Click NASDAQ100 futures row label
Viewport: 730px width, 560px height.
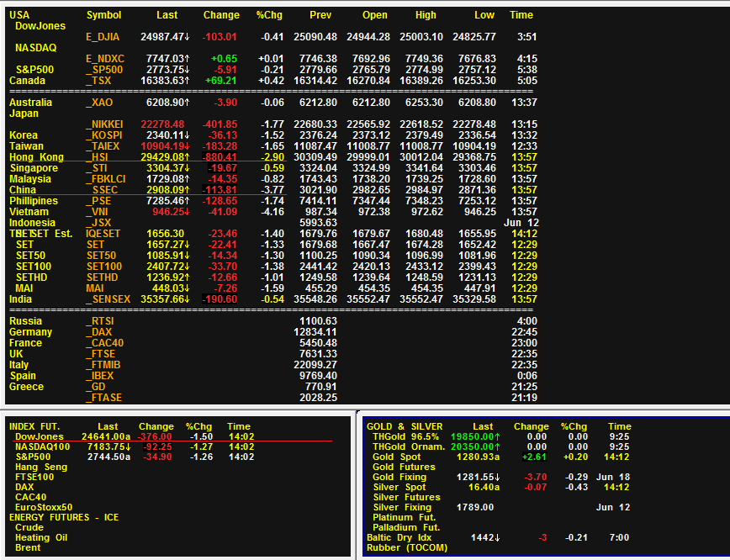(x=42, y=446)
